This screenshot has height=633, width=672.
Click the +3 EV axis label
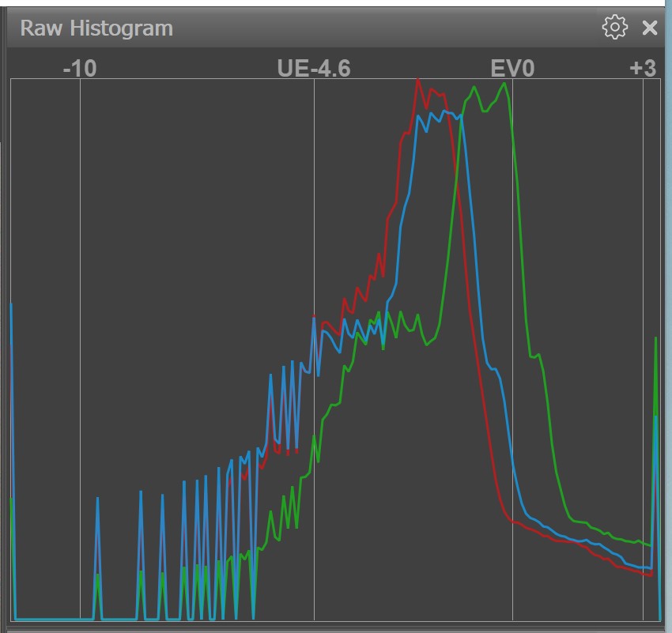643,69
